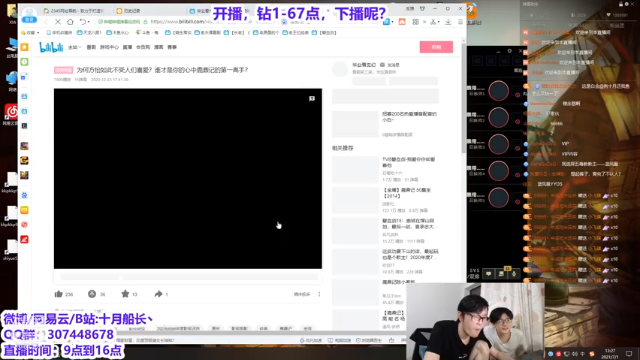The image size is (640, 360).
Task: Click the yellow sidebar icon above Weibo
Action: (x=24, y=210)
